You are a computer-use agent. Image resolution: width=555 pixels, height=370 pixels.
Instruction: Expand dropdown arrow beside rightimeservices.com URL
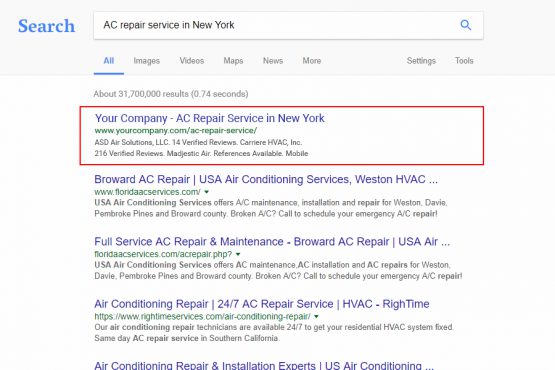click(316, 317)
